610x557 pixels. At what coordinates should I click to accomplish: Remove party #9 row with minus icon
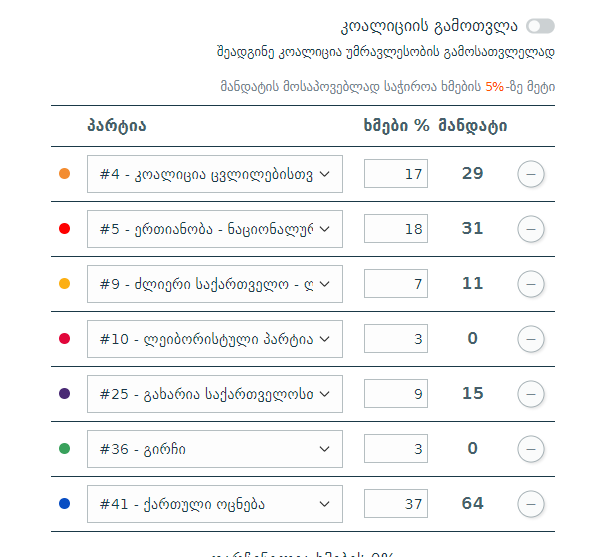[531, 284]
